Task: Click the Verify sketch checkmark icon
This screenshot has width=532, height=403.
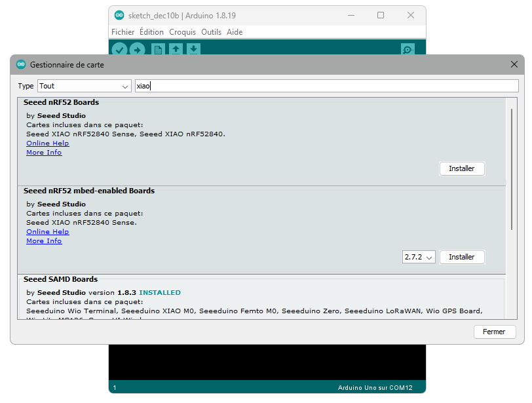Action: (x=119, y=50)
